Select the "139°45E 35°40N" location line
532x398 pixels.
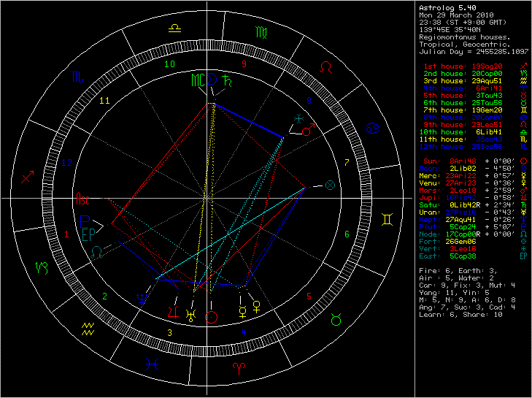coord(452,30)
